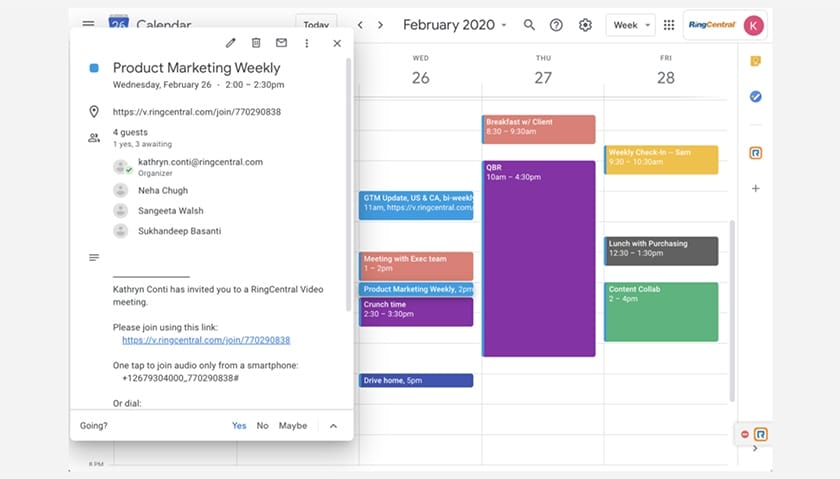Screen dimensions: 840x479
Task: Click the blue event color square
Action: [94, 68]
